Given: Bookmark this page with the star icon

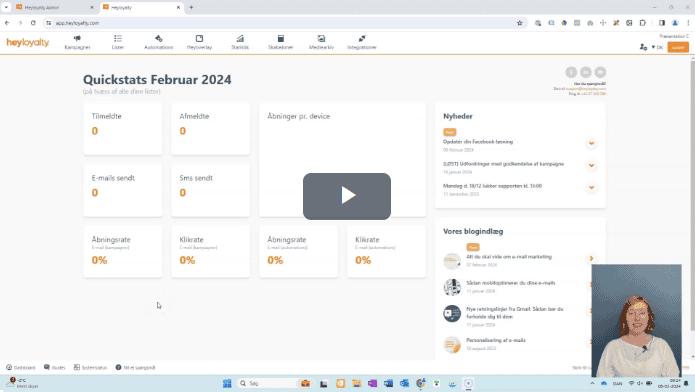Looking at the screenshot, I should click(x=519, y=23).
